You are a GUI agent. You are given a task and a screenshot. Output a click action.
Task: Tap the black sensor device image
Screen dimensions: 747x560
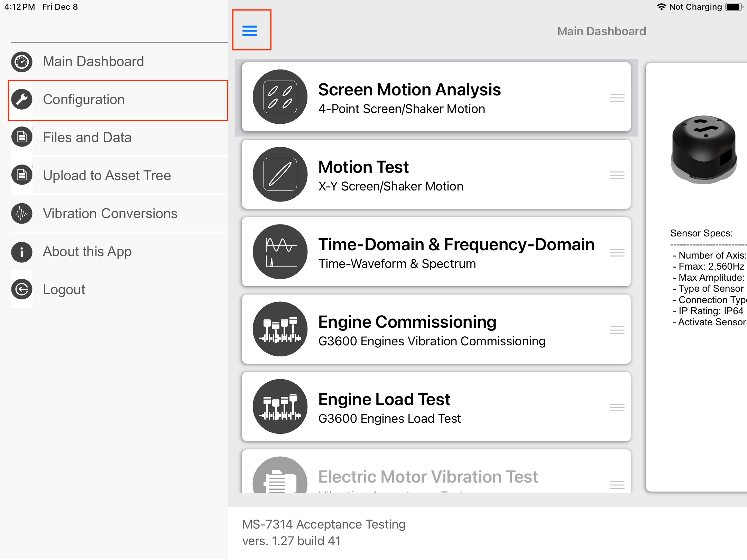(x=704, y=149)
